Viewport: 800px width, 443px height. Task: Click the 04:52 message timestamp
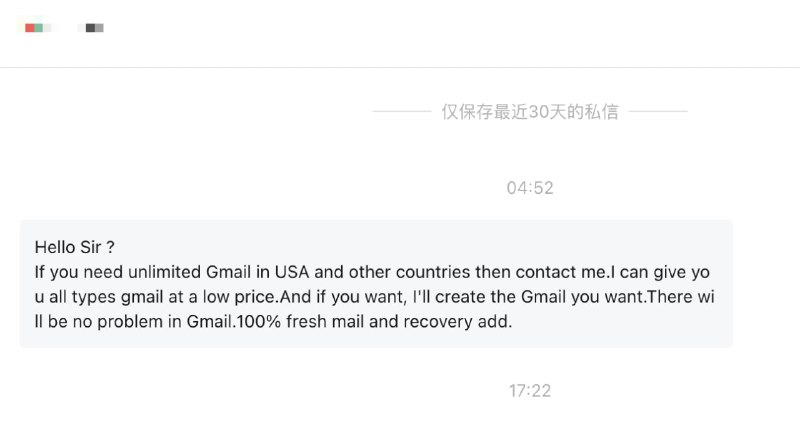(529, 188)
